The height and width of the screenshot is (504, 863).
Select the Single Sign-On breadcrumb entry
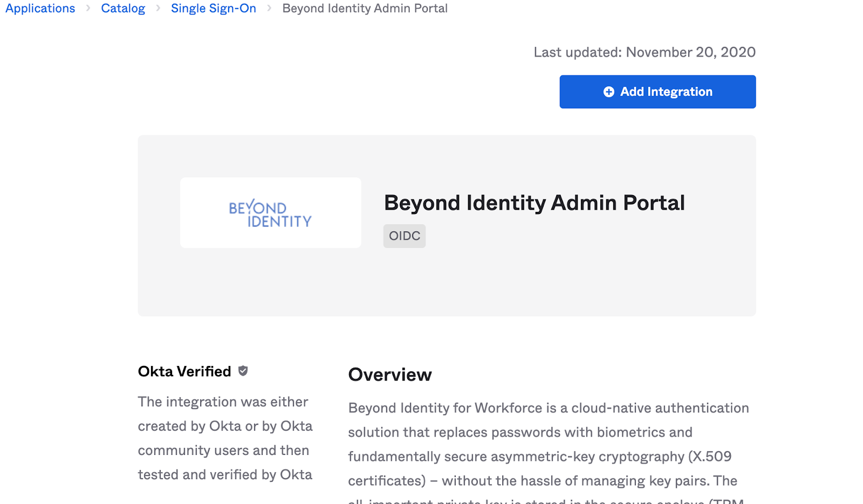tap(214, 8)
